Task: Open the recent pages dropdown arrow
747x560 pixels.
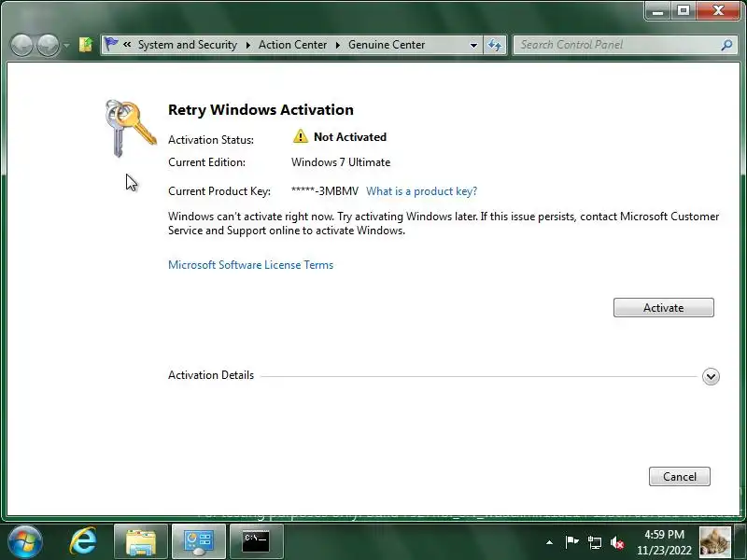Action: coord(66,45)
